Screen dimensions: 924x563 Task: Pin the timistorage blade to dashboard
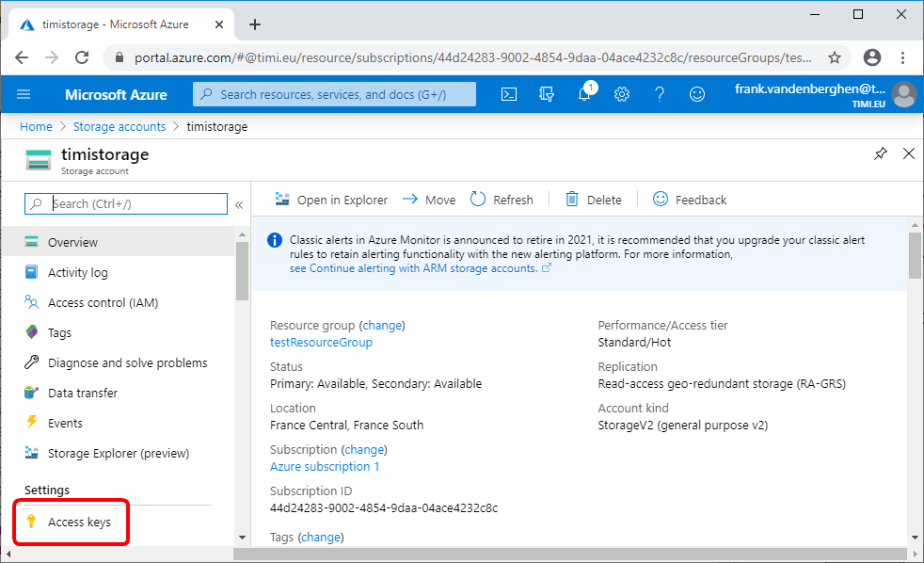[881, 153]
